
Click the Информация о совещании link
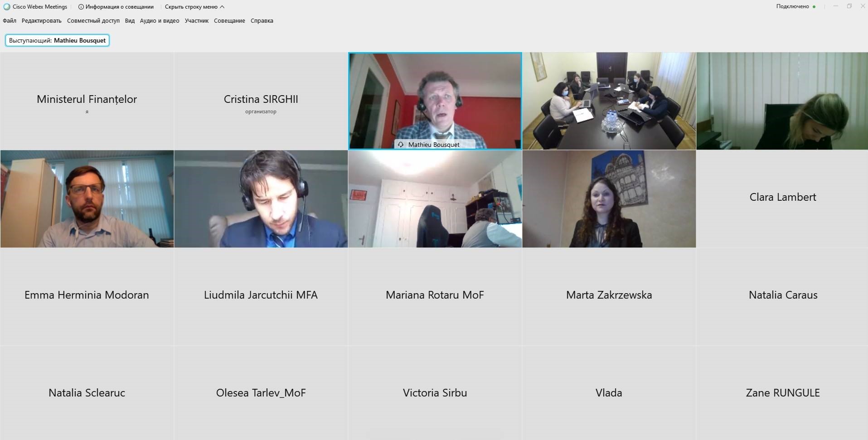click(120, 7)
